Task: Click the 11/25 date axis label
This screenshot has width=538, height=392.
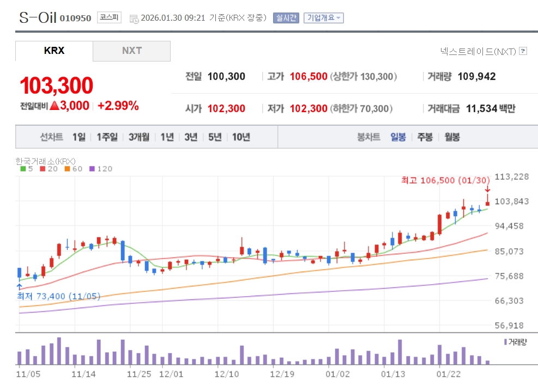Action: [139, 374]
